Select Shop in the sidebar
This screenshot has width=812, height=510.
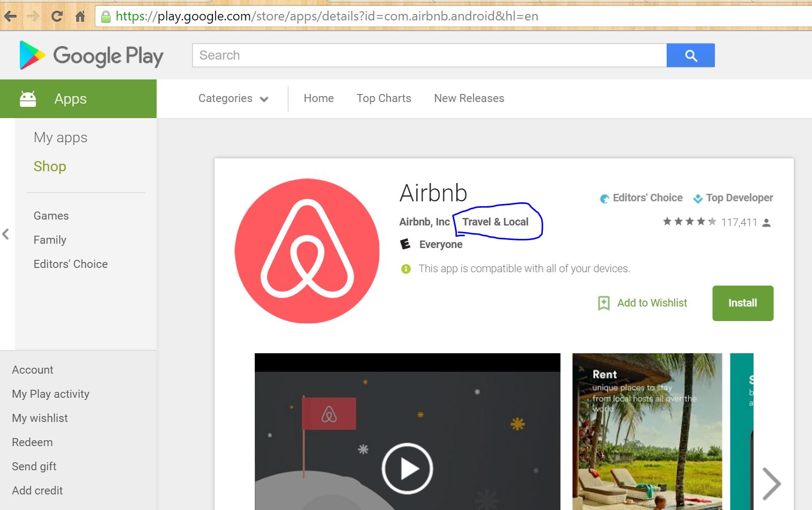pyautogui.click(x=50, y=166)
